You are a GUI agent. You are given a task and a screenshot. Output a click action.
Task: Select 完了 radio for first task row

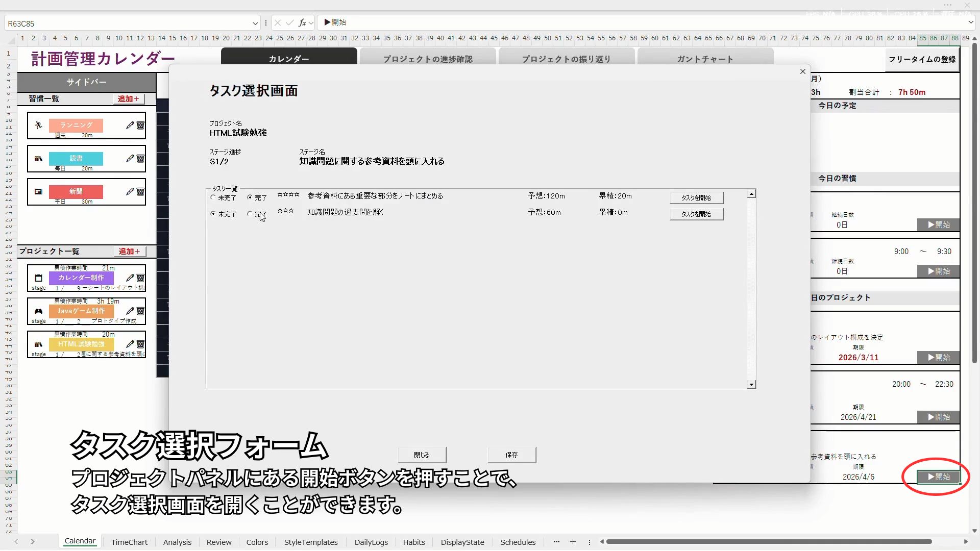coord(250,197)
